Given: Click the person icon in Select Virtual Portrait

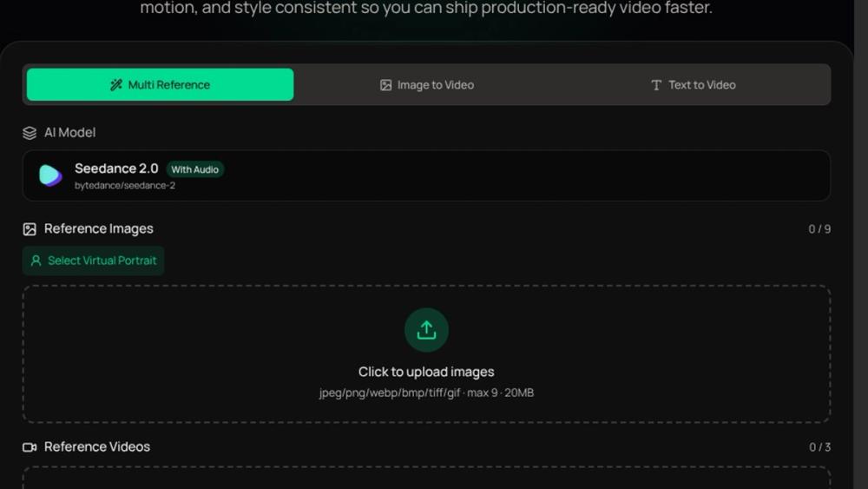Looking at the screenshot, I should coord(36,261).
